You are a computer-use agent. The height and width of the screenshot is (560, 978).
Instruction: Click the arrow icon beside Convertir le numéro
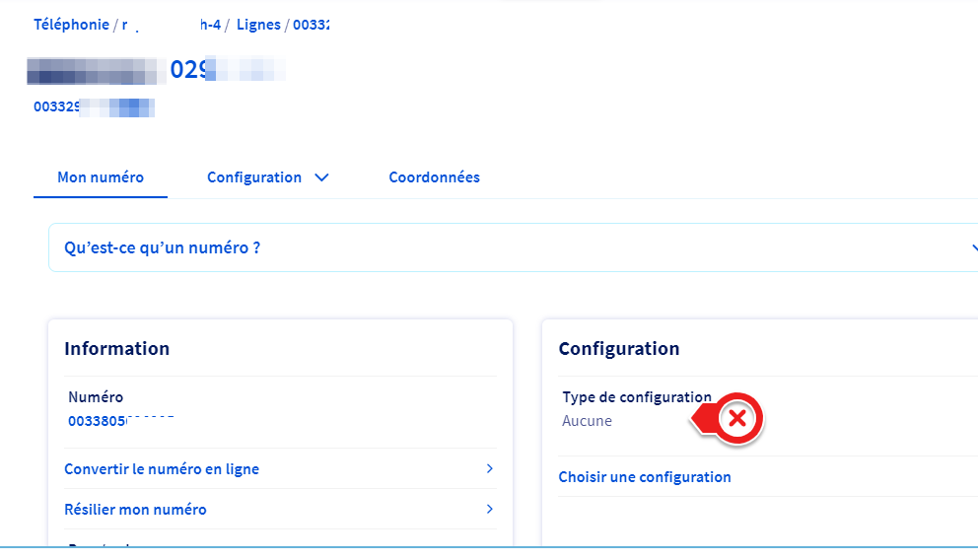pyautogui.click(x=490, y=469)
